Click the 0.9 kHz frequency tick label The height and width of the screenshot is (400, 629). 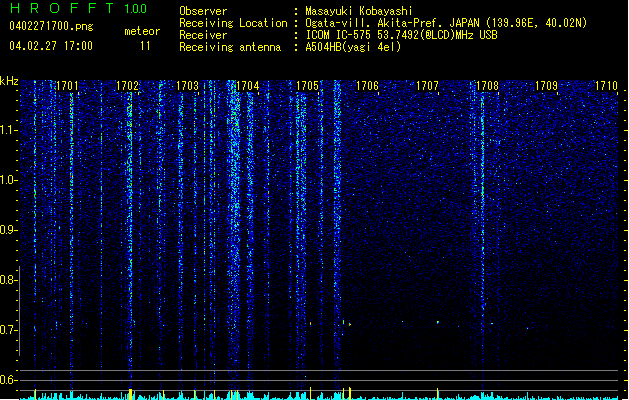[x=9, y=230]
